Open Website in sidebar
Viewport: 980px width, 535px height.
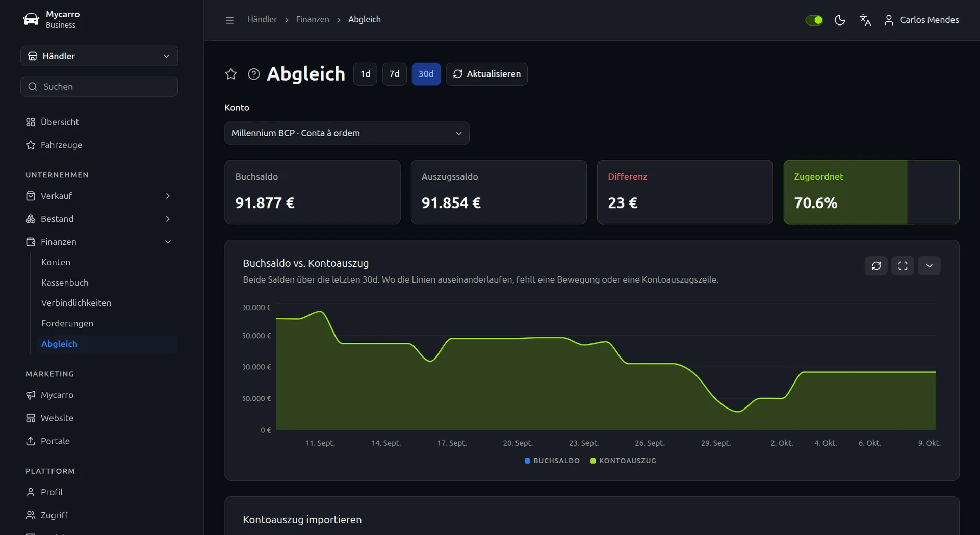tap(99, 418)
